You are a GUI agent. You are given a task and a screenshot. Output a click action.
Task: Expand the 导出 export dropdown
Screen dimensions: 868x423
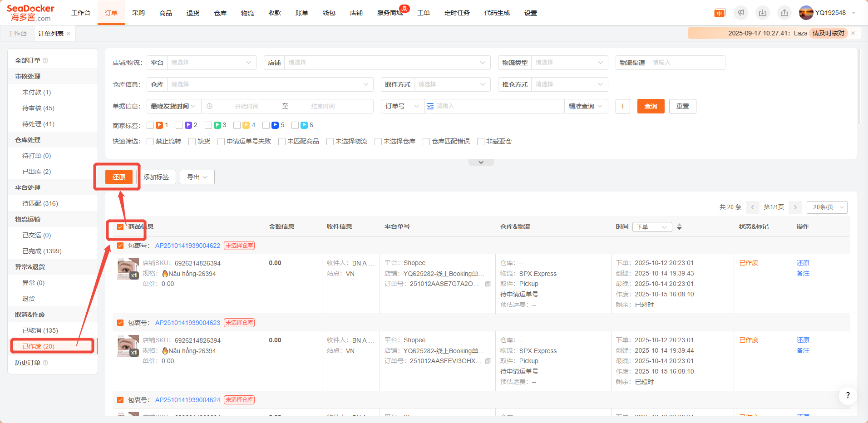197,177
